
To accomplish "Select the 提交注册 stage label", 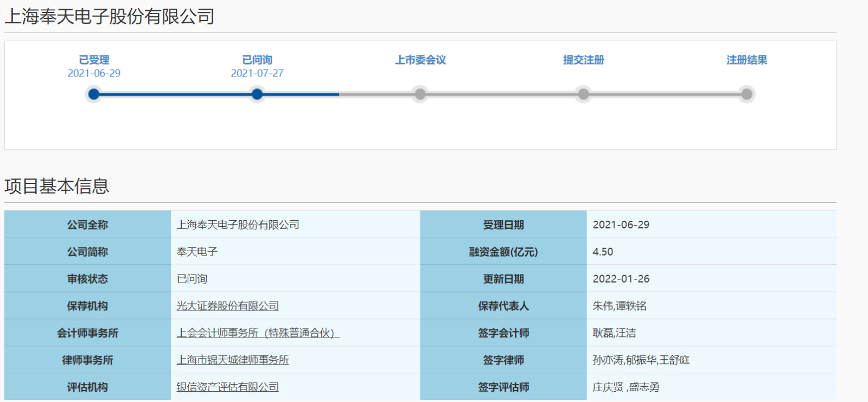I will tap(583, 60).
